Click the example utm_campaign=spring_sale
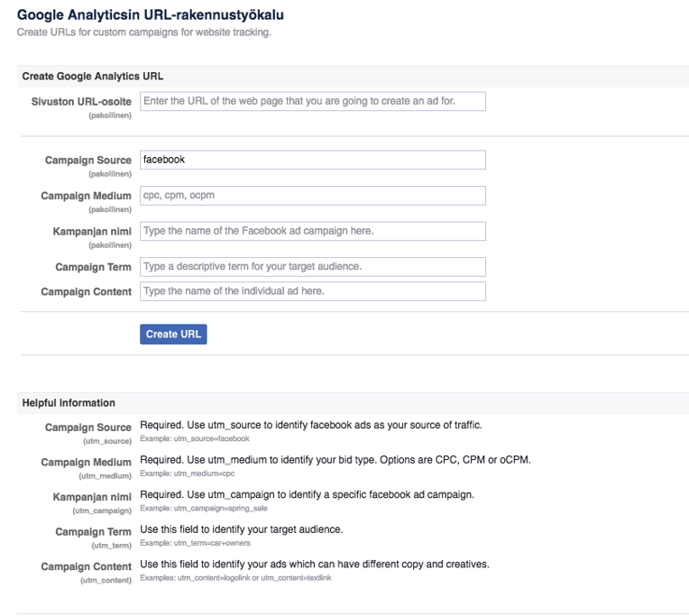 [204, 509]
